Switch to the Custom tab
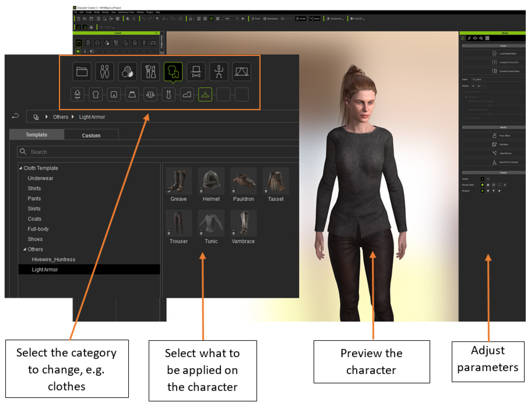This screenshot has width=532, height=407. [91, 135]
